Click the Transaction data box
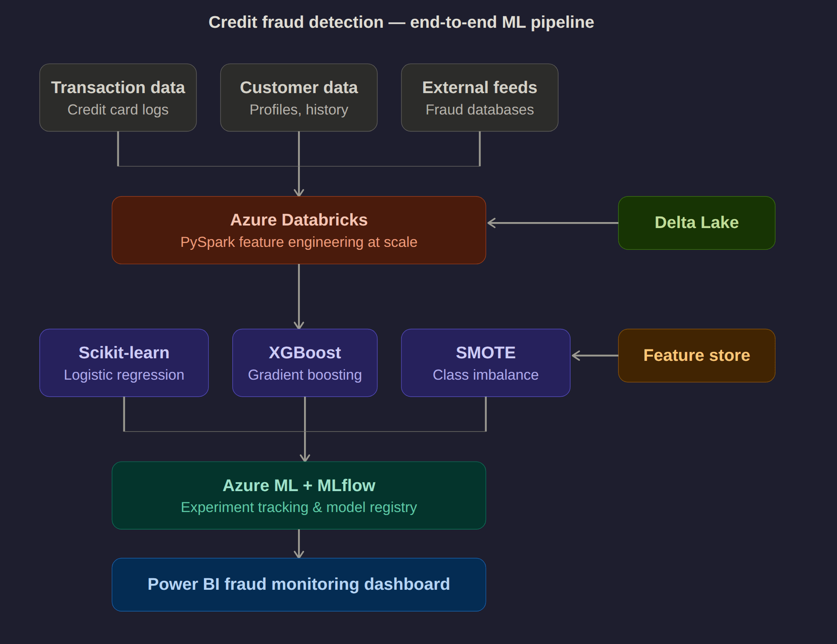837x644 pixels. click(118, 98)
